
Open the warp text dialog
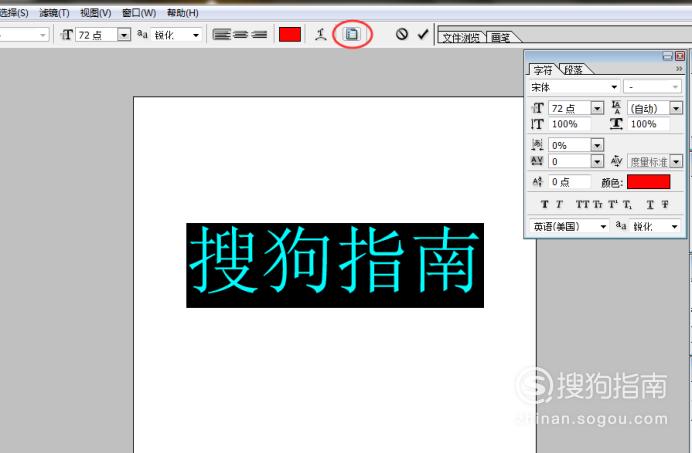[321, 34]
